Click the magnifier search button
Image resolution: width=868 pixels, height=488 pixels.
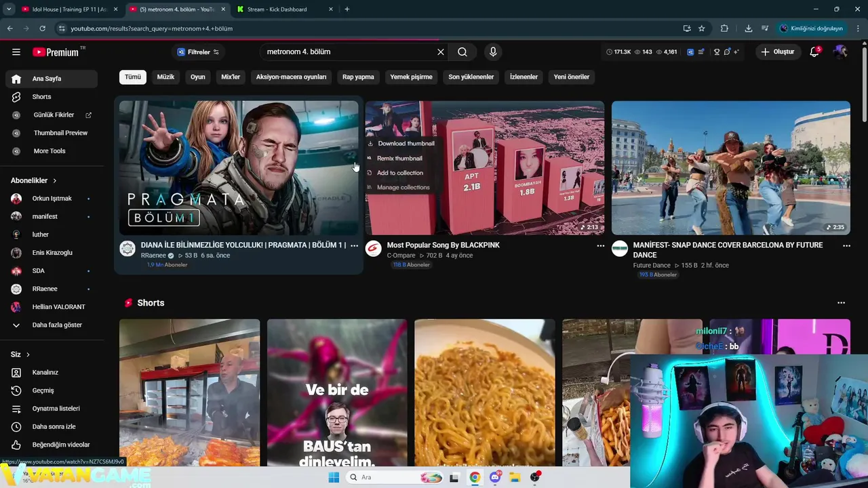[462, 52]
